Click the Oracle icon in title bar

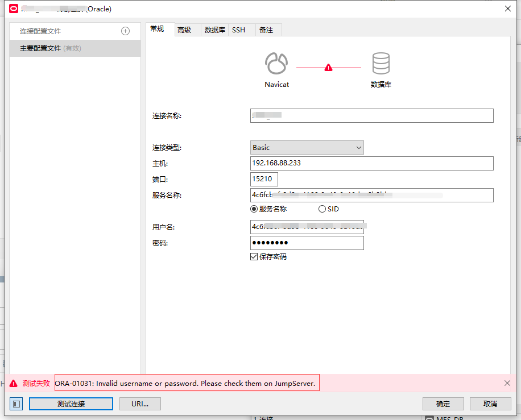click(13, 9)
